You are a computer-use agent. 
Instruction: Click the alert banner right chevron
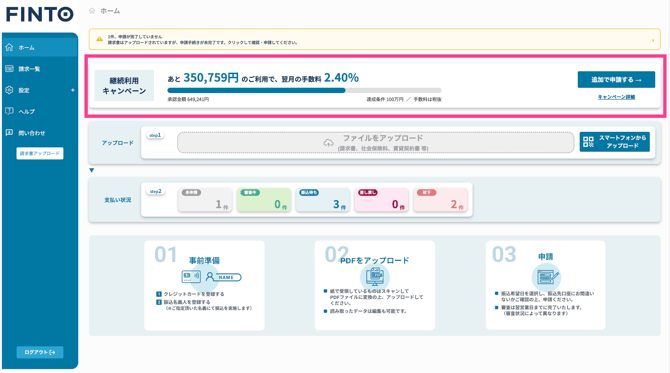point(652,40)
